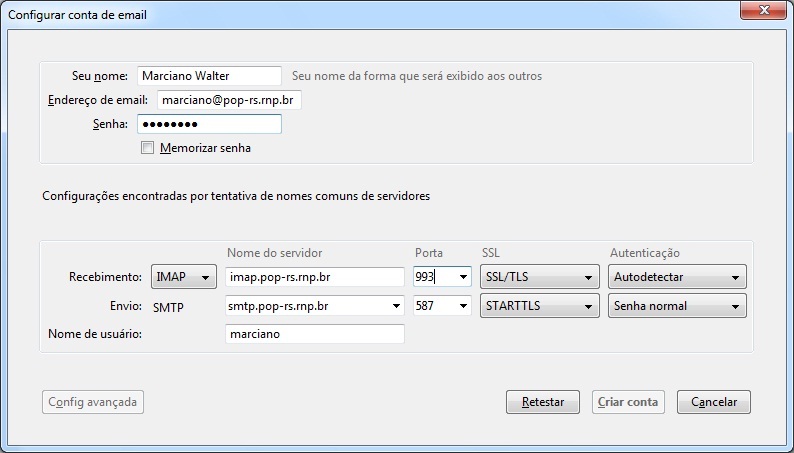Expand the smtp.pop-rs.rnp.br server dropdown arrow
Screen dimensions: 794x453
[x=396, y=306]
